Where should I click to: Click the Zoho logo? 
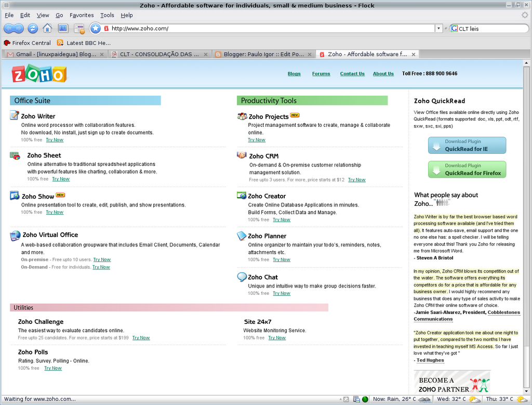[x=39, y=74]
